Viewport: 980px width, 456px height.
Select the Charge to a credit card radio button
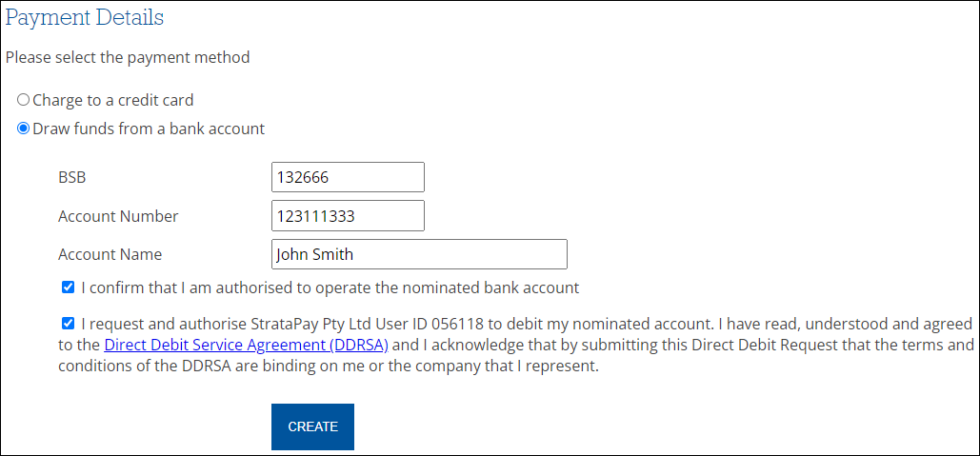click(x=23, y=100)
